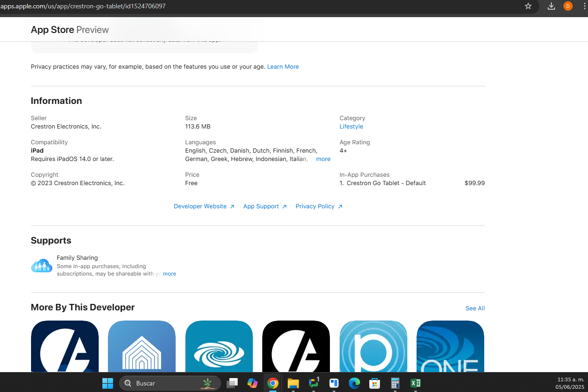
Task: Click the © 2023 Crestron Electronics copyright text
Action: coord(78,183)
